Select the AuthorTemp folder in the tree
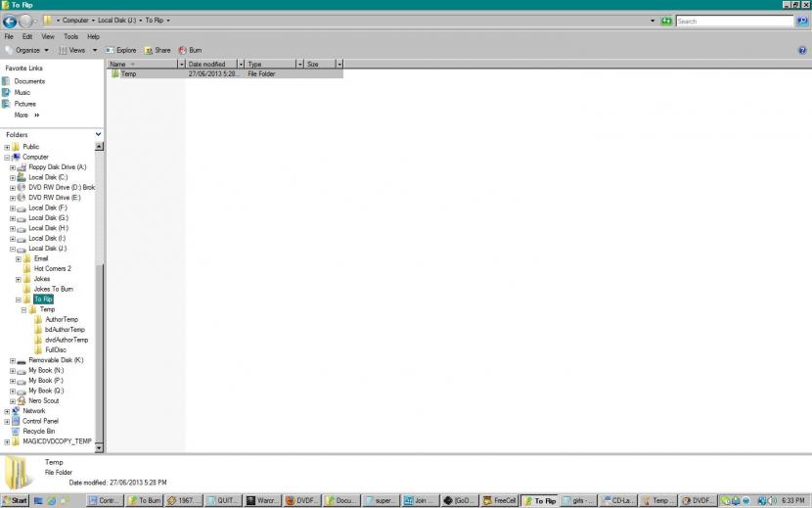Viewport: 812px width, 508px height. pos(62,319)
